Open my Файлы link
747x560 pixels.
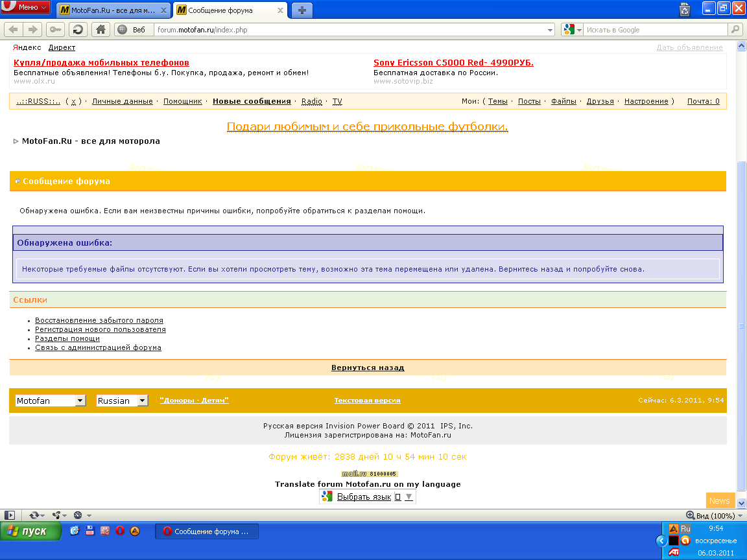click(x=563, y=101)
